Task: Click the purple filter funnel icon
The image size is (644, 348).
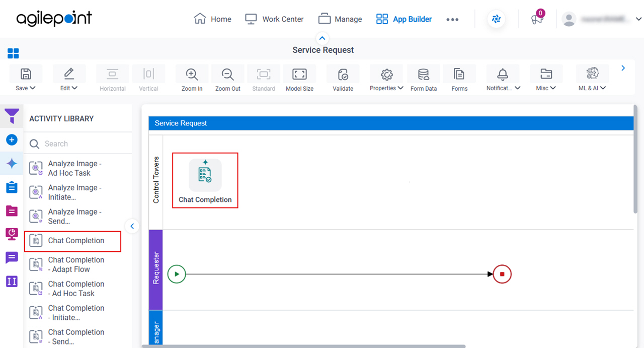Action: [x=12, y=116]
